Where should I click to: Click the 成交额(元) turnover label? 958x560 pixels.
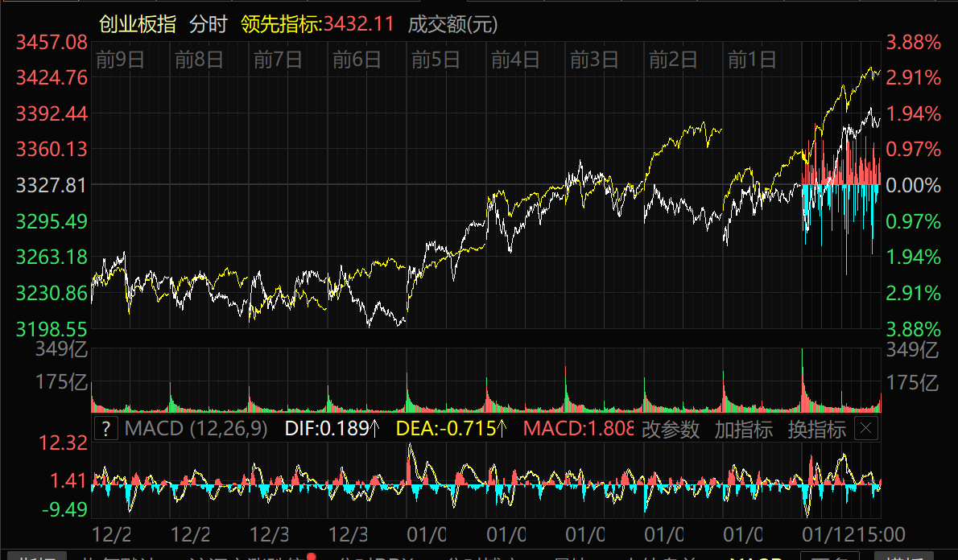tap(453, 24)
